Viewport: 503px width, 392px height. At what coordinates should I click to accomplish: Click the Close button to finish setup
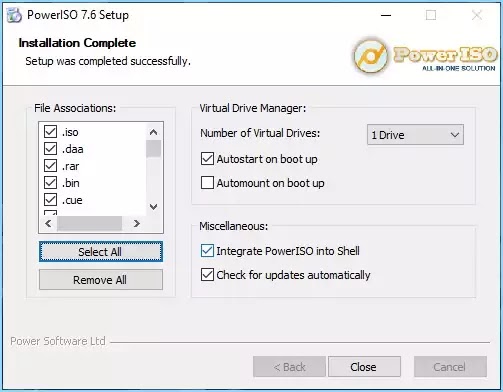point(364,367)
